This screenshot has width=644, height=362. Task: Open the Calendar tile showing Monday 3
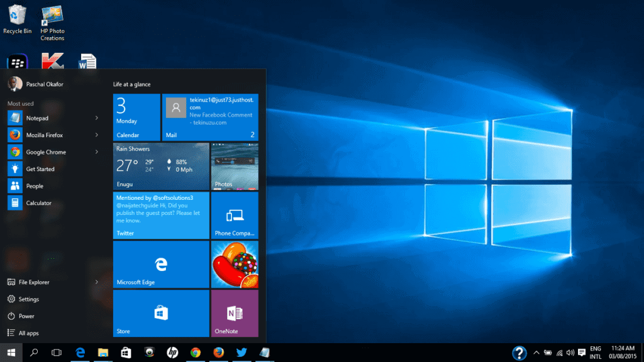pyautogui.click(x=136, y=118)
